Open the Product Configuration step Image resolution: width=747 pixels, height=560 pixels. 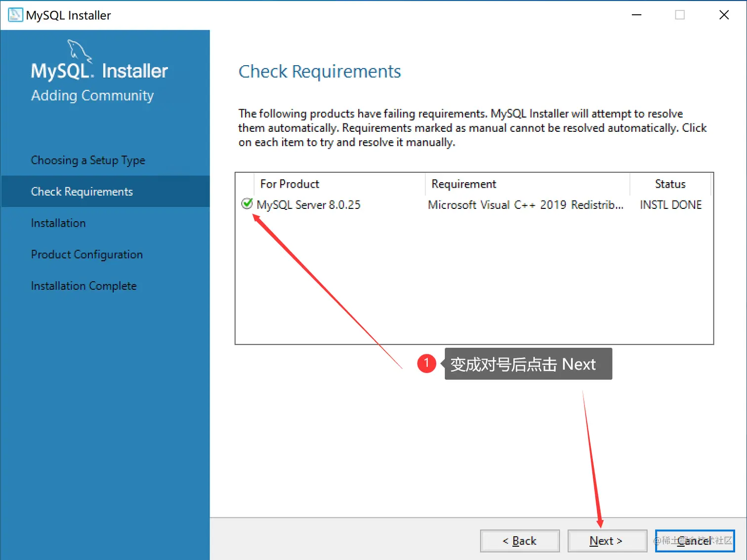(87, 254)
